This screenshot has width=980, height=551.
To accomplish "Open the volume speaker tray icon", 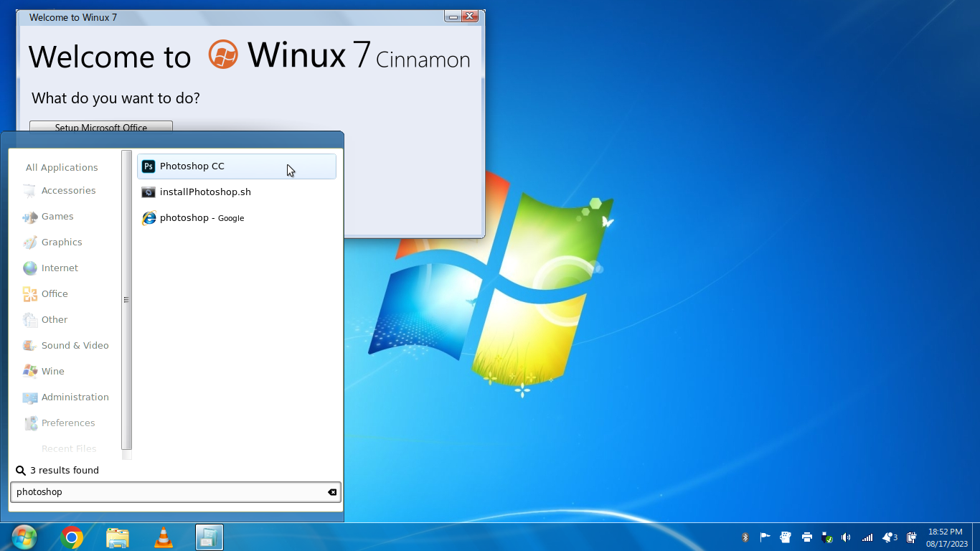I will pyautogui.click(x=847, y=537).
